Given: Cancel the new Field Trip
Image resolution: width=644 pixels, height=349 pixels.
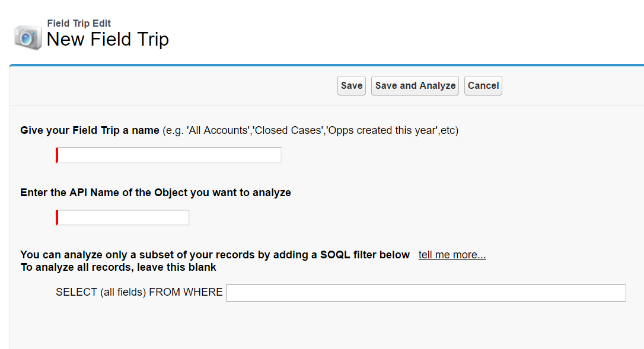Looking at the screenshot, I should [x=483, y=85].
